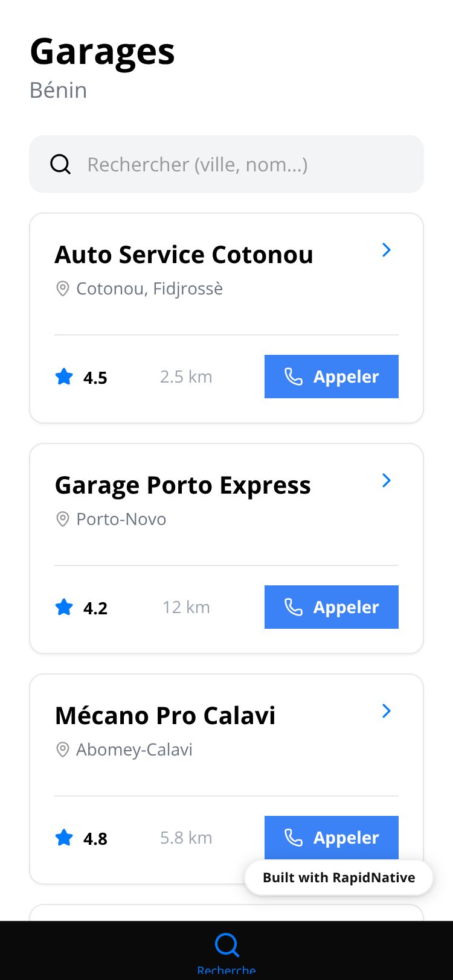Select the Mécano Pro Calavi title

click(x=165, y=716)
